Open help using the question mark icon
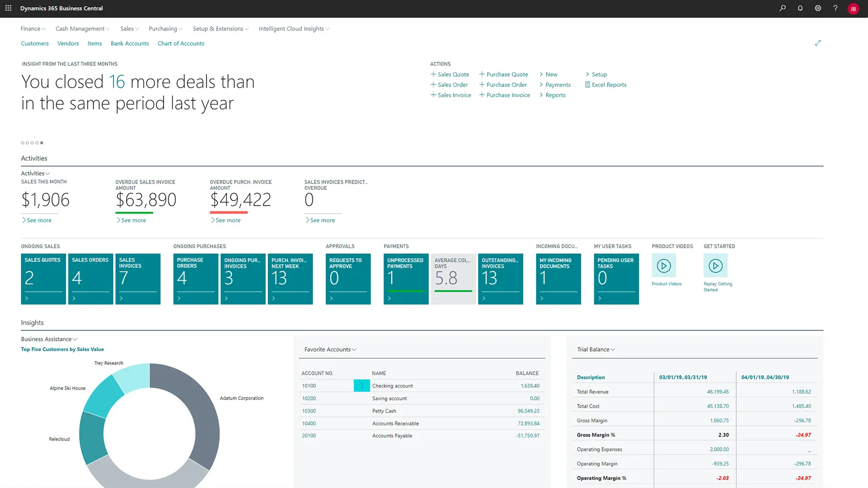Screen dimensions: 868x488 [835, 8]
